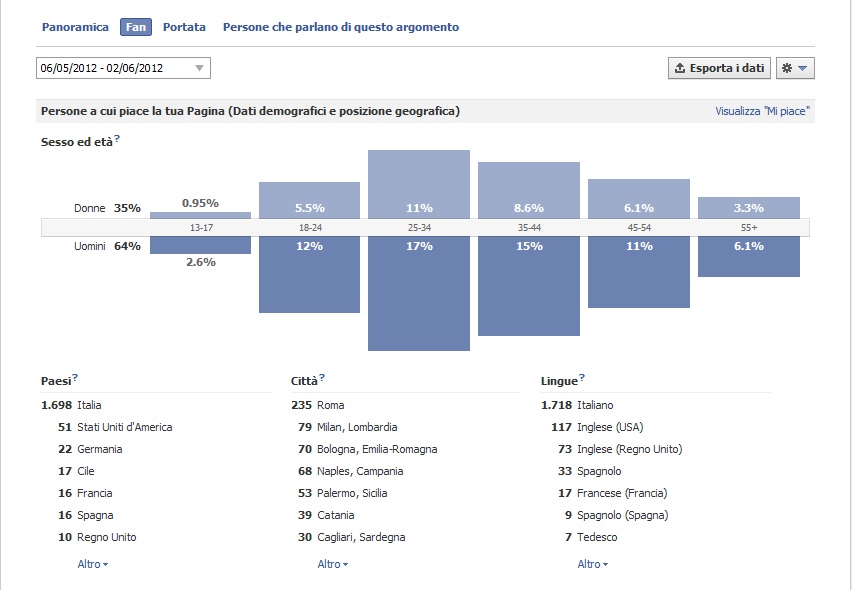Click the women 25-34 bar showing 11%
Screen dimensions: 852x590
pyautogui.click(x=419, y=185)
